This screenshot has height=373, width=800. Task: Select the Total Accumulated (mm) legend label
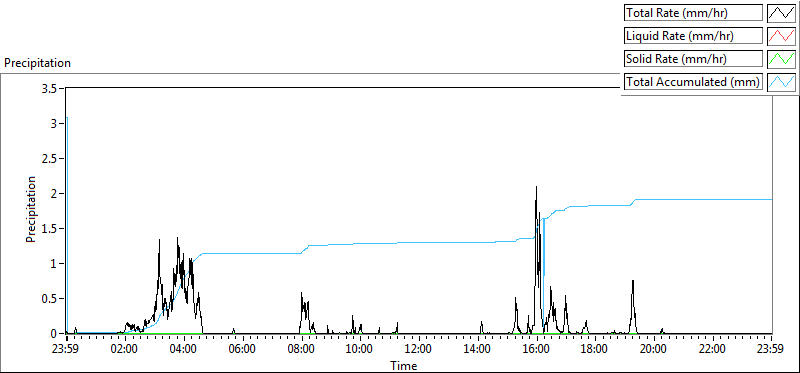click(693, 82)
